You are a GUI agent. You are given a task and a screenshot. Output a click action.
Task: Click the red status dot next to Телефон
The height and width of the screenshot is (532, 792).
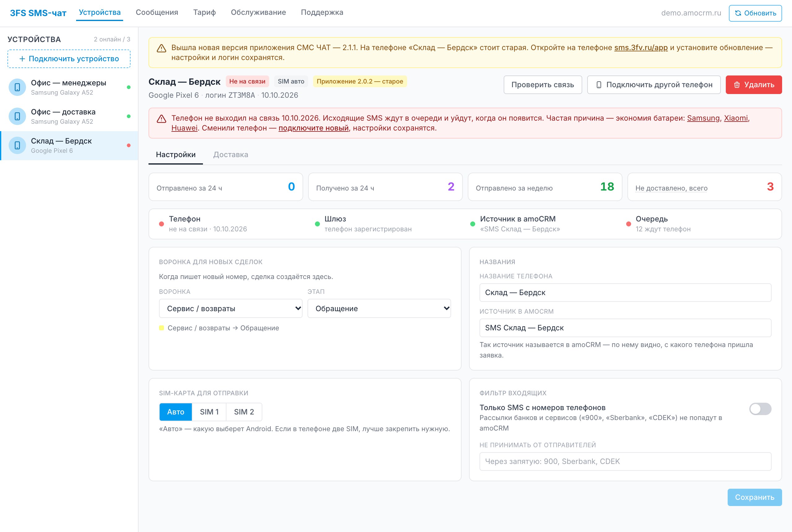click(x=161, y=224)
